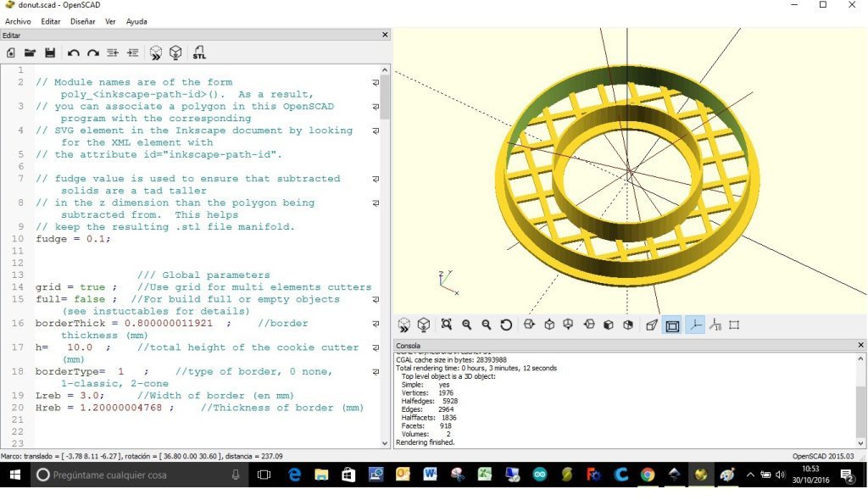Click the fold marker next to line 16

click(x=376, y=323)
